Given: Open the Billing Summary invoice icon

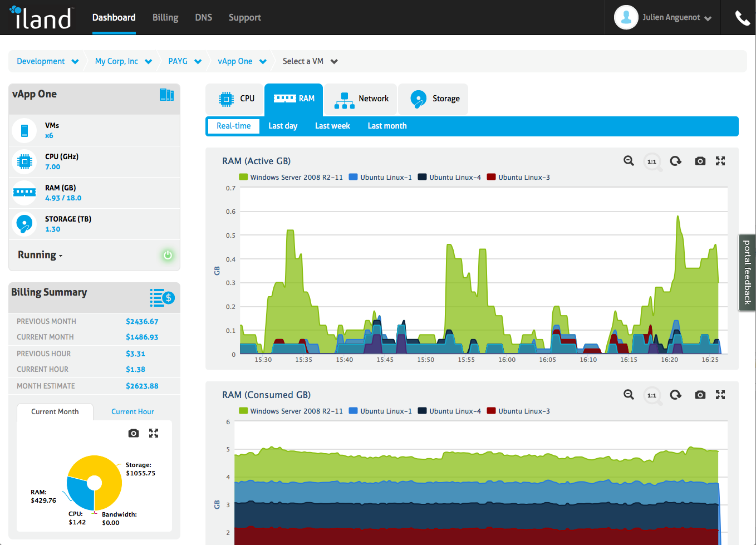Looking at the screenshot, I should [162, 297].
